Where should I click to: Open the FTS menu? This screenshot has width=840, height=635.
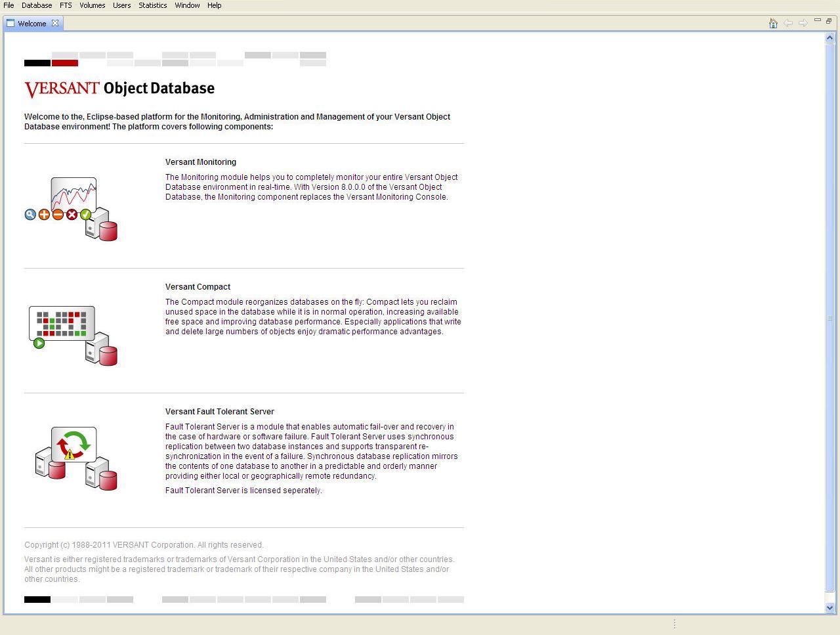point(66,5)
